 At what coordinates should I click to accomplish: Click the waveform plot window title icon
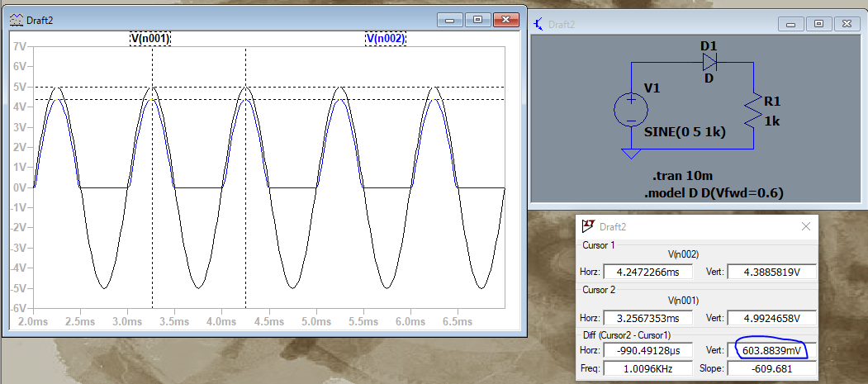(17, 18)
